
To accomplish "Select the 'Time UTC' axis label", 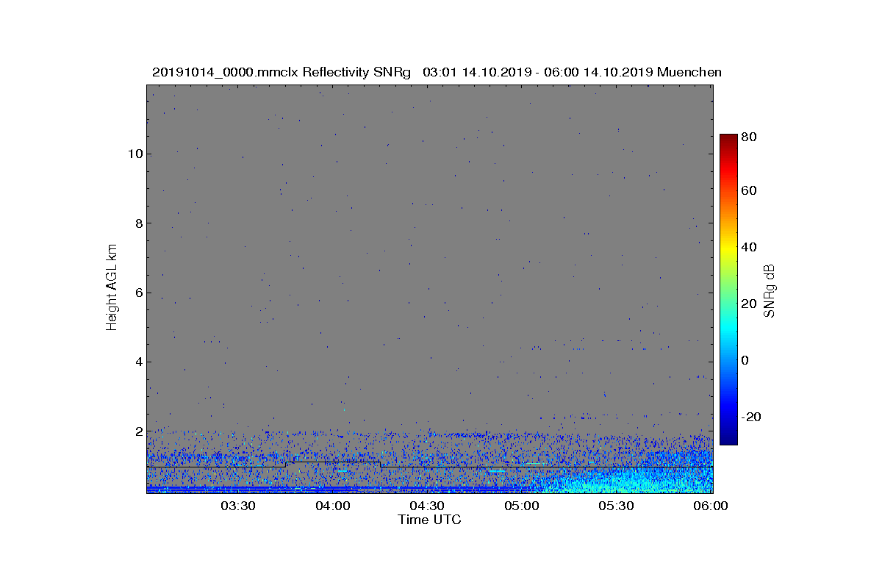I will click(x=430, y=520).
